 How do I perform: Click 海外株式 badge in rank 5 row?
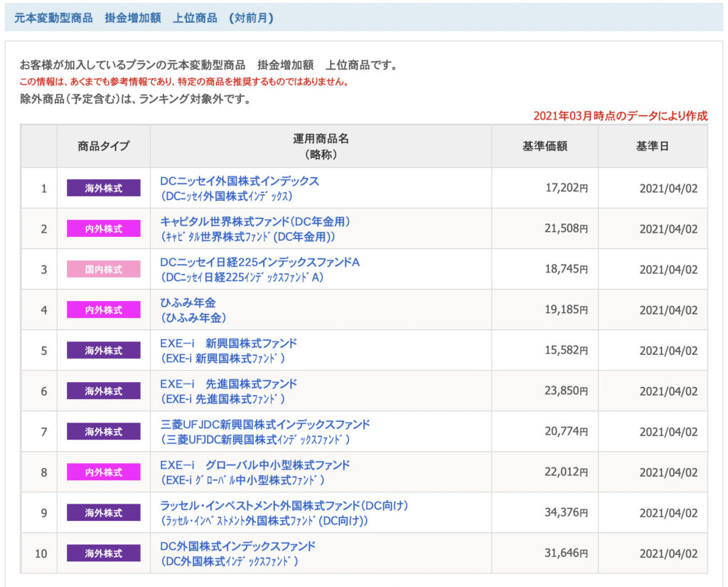point(104,351)
